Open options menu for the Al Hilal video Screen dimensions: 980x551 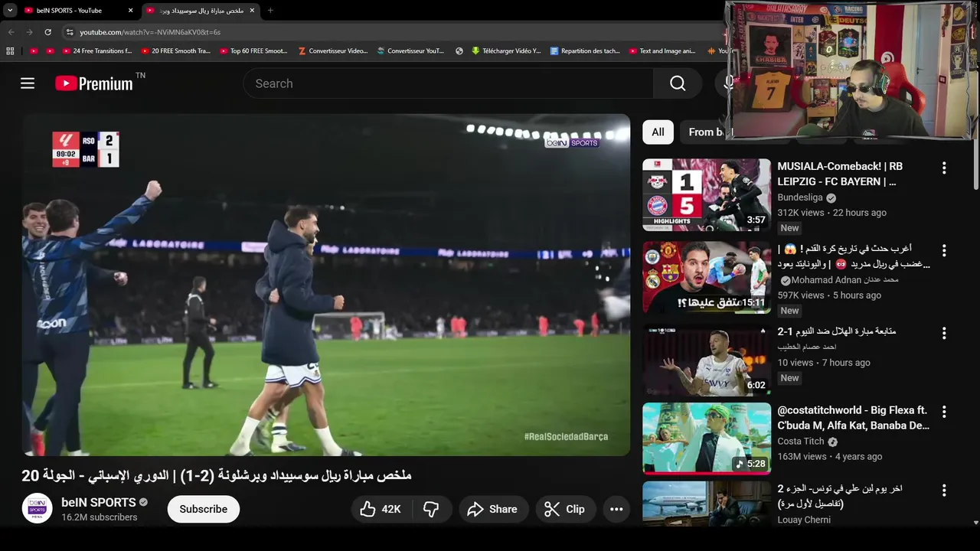click(944, 333)
